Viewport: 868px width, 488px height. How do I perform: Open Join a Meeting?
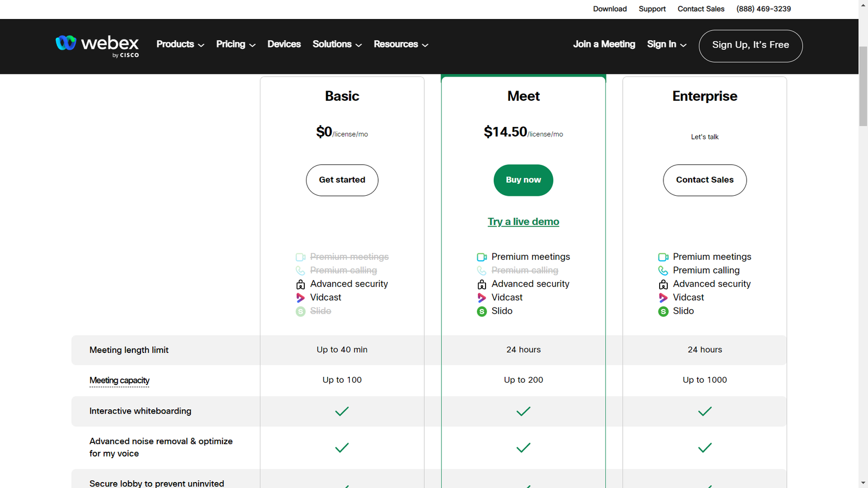604,44
